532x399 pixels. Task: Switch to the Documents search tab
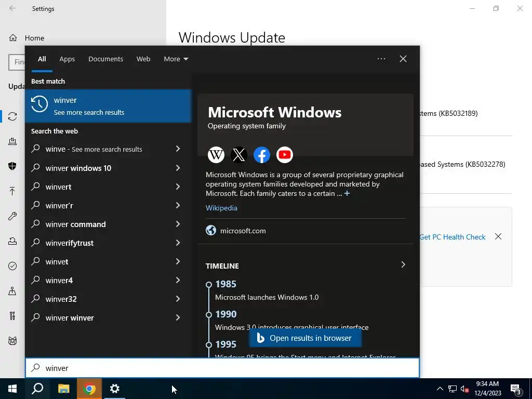click(x=105, y=59)
